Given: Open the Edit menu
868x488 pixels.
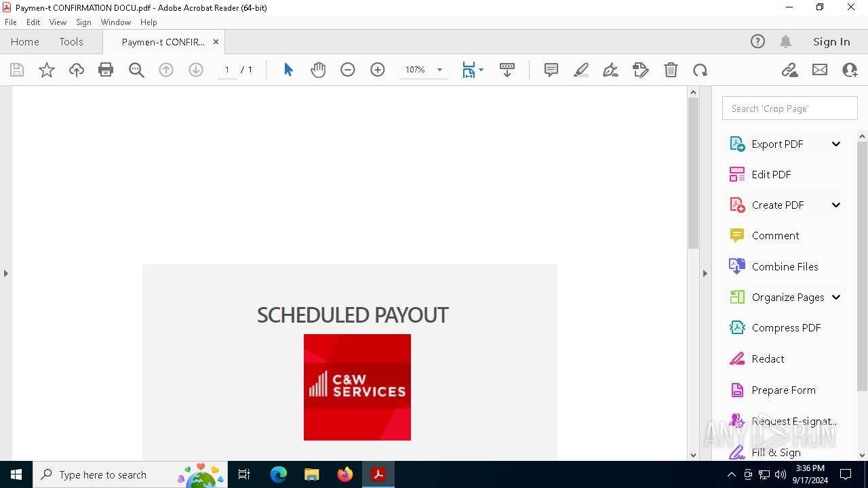Looking at the screenshot, I should coord(33,22).
